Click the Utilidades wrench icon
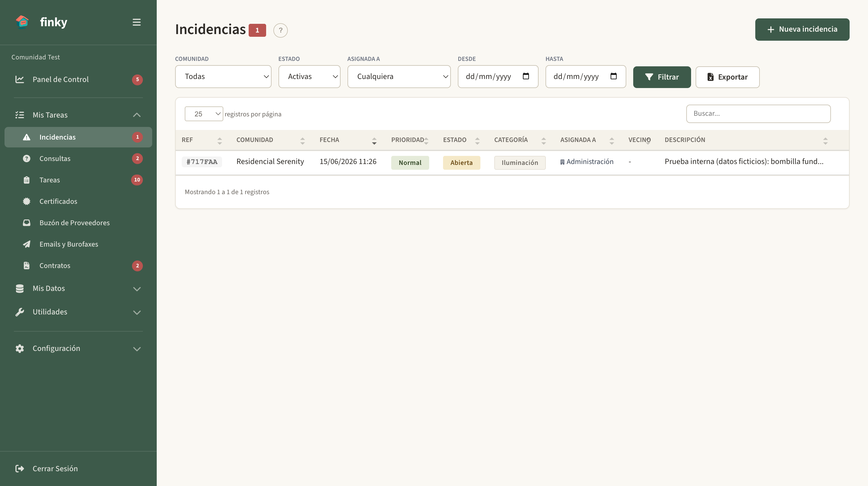This screenshot has height=486, width=868. tap(20, 312)
